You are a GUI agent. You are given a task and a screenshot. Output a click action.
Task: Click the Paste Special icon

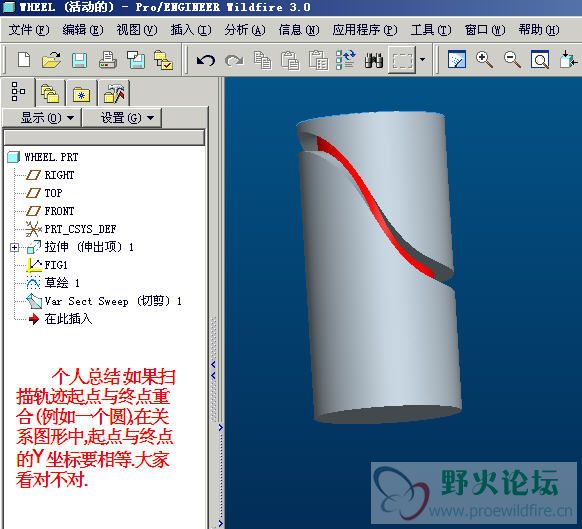pos(318,60)
